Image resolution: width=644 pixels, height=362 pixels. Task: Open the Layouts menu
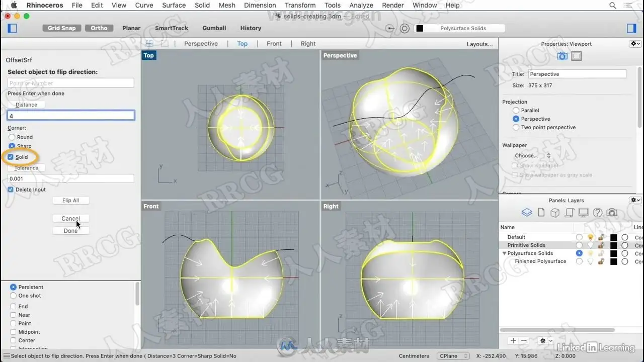479,44
